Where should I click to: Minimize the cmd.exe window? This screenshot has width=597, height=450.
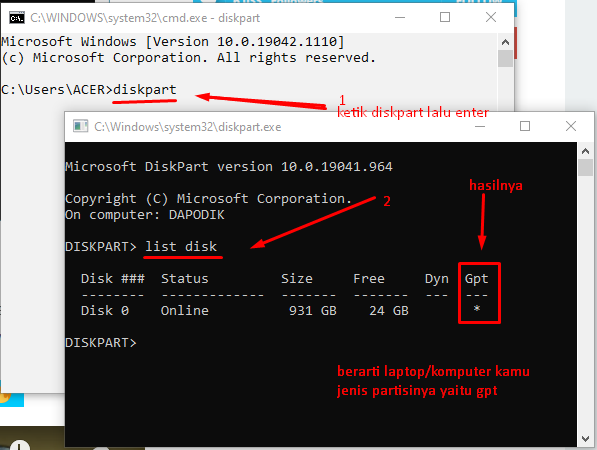coord(400,18)
